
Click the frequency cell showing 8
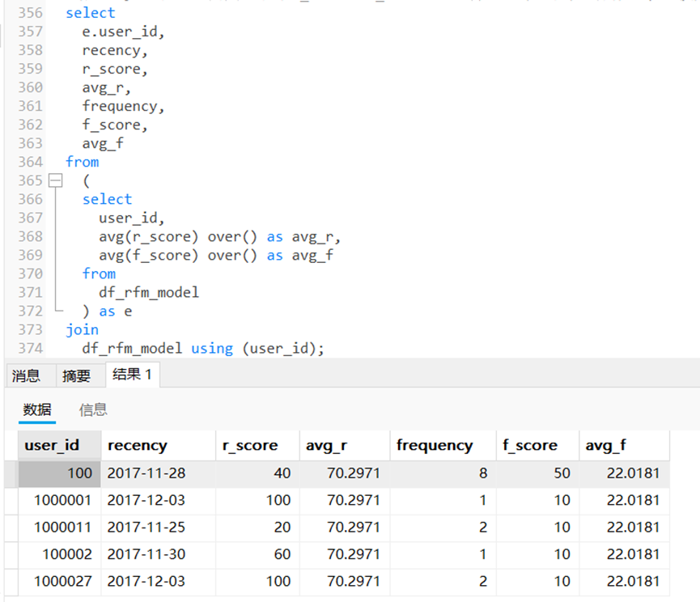point(443,473)
